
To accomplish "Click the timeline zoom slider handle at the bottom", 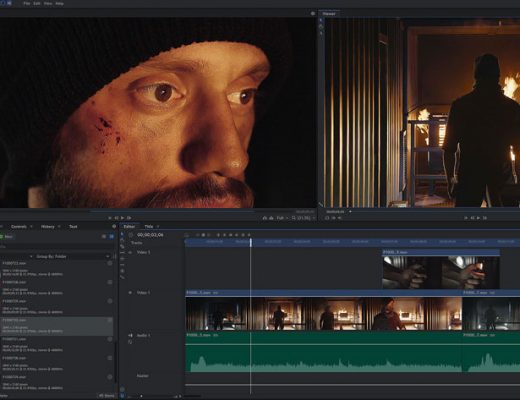I will pyautogui.click(x=141, y=396).
